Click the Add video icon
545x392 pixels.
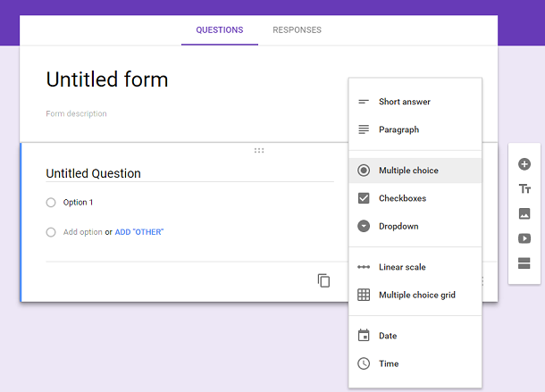tap(524, 238)
